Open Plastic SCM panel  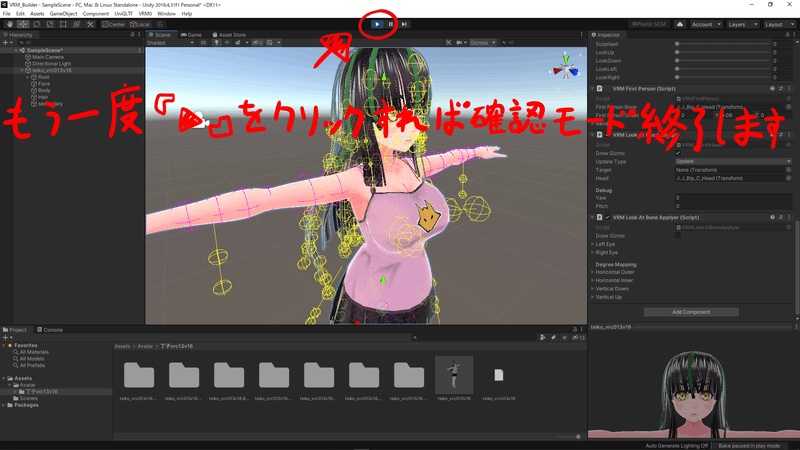tap(648, 24)
